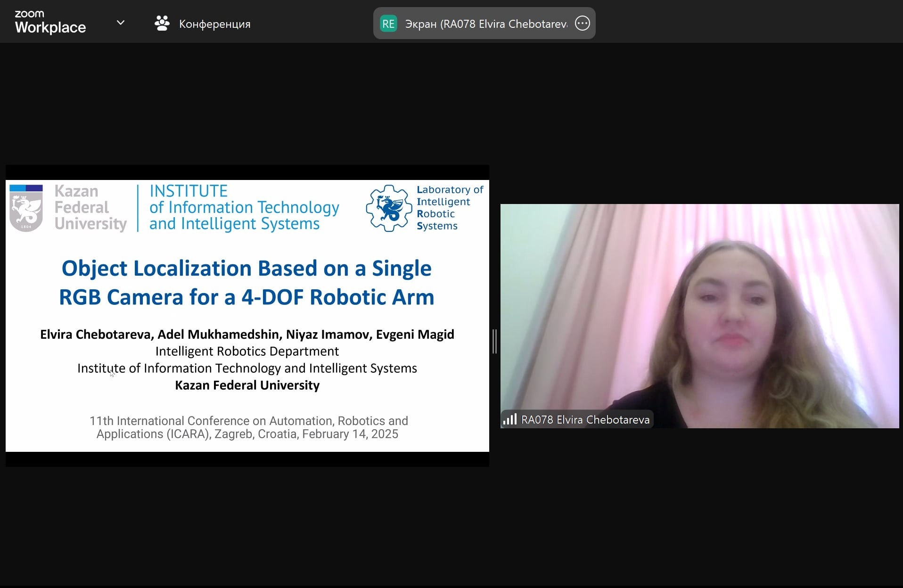Open the three-dot more options menu

(x=583, y=24)
